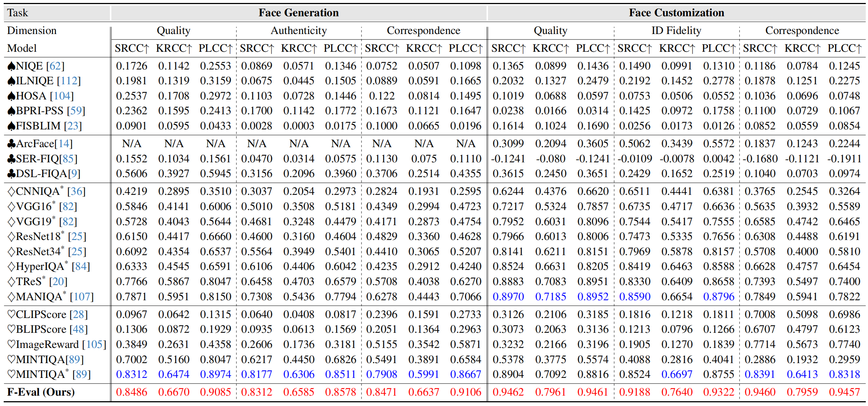The width and height of the screenshot is (868, 406).
Task: Open reference [107] next to MANIQA
Action: tap(81, 297)
